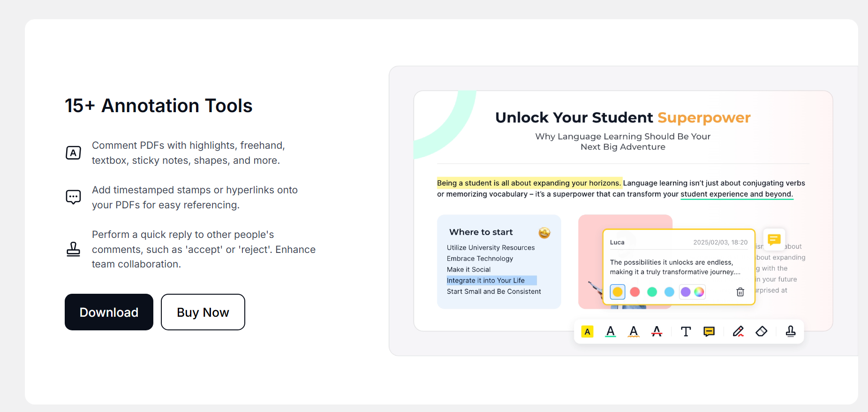Select highlighted Integrate it into Your Life

tap(486, 281)
